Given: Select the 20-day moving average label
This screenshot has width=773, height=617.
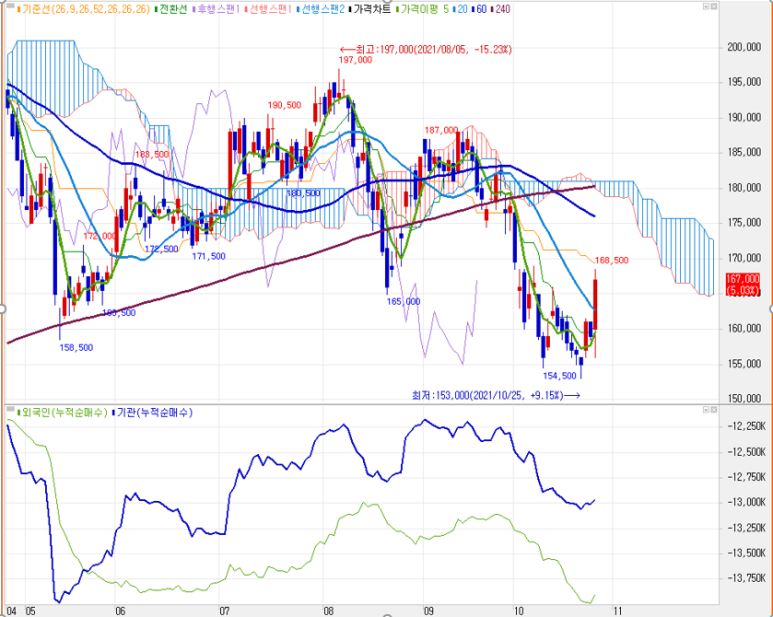Looking at the screenshot, I should point(460,9).
